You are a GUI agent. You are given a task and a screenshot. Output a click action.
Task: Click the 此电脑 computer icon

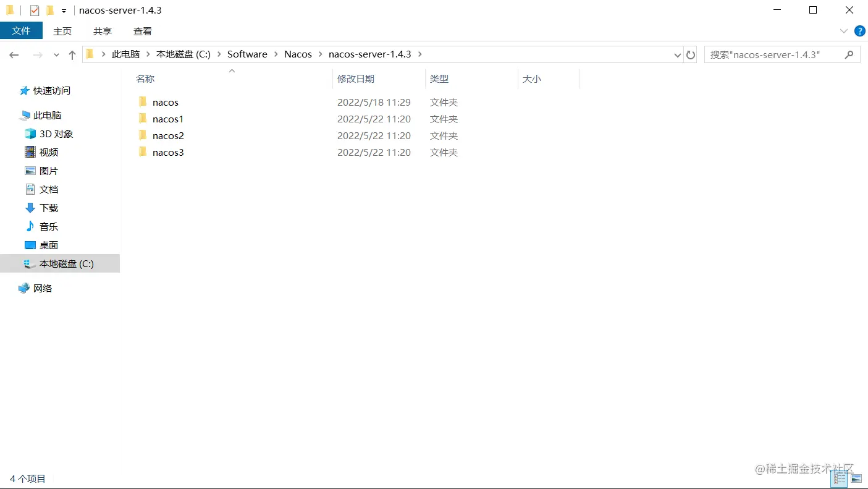tap(25, 116)
